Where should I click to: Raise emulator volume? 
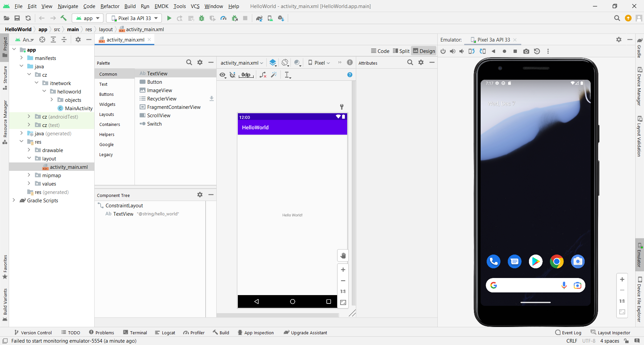pos(452,51)
